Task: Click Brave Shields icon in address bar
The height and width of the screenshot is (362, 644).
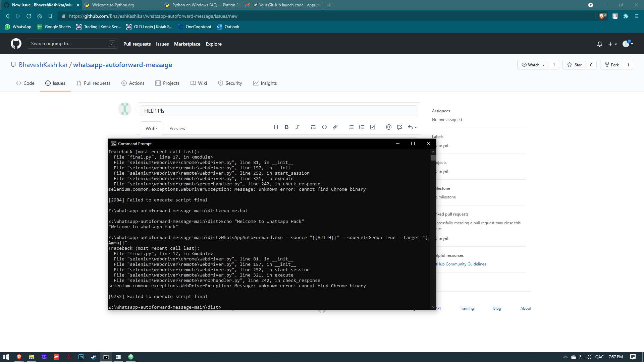Action: click(602, 16)
